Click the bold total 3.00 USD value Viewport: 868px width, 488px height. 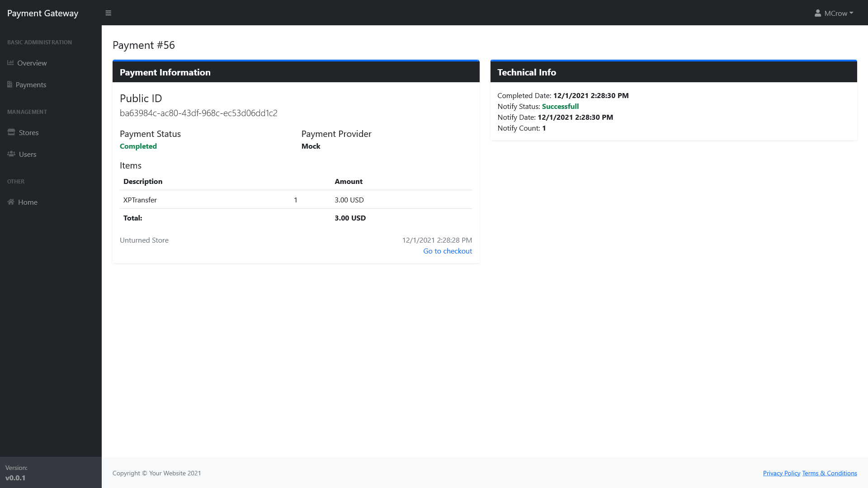(350, 218)
